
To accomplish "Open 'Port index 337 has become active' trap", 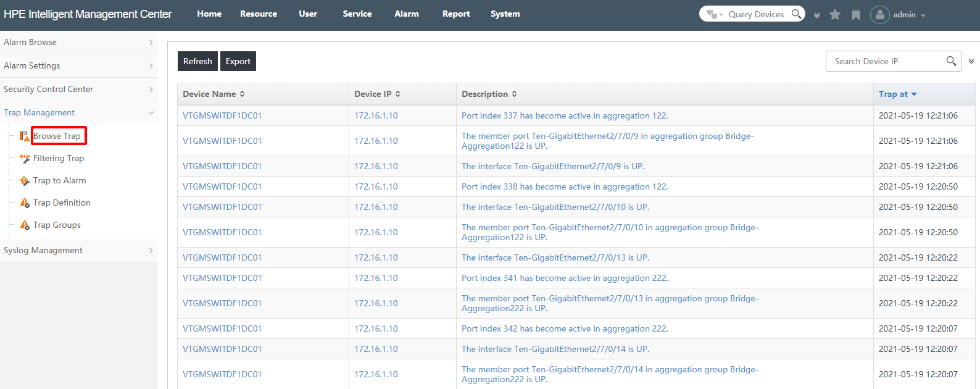I will click(x=565, y=115).
